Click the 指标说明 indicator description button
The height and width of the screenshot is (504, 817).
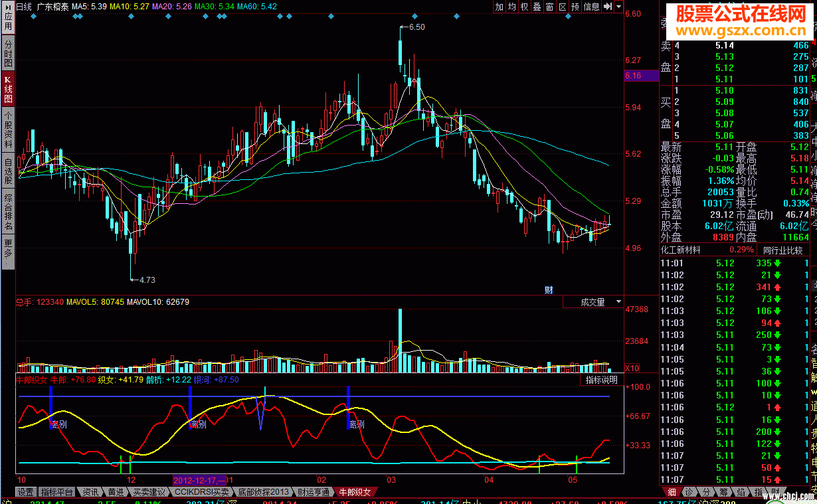pyautogui.click(x=601, y=380)
